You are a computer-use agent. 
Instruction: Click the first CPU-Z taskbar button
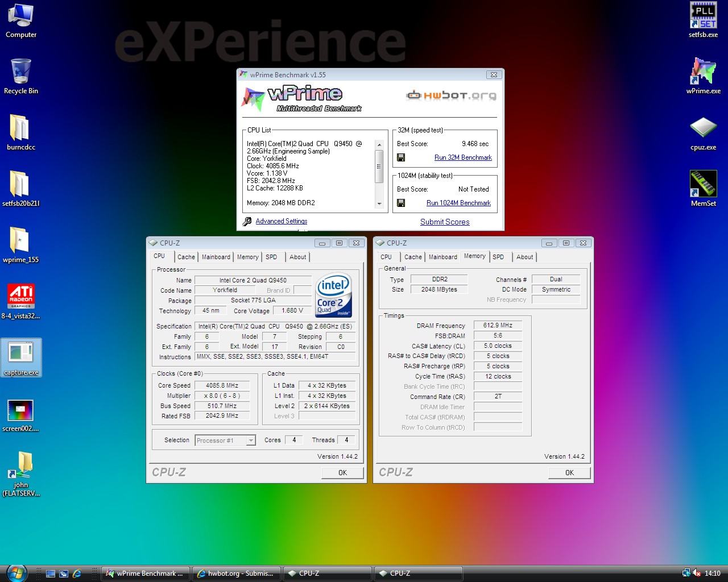click(x=328, y=573)
